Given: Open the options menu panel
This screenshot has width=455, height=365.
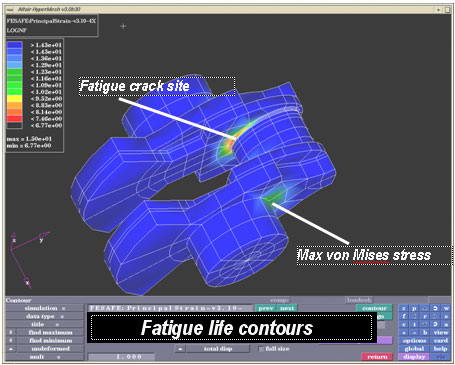Looking at the screenshot, I should pos(414,340).
